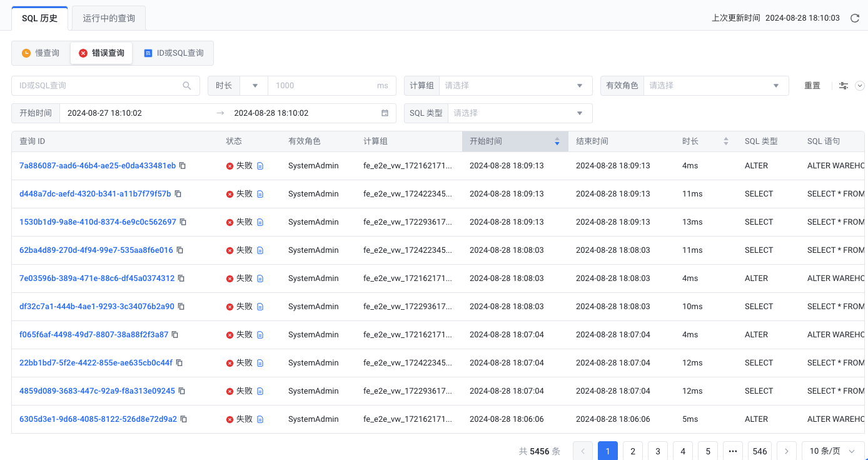The width and height of the screenshot is (868, 460).
Task: Copy query ID 62ba4d89-270d-4f94-99e7-535aa8f6e016
Action: coord(180,250)
